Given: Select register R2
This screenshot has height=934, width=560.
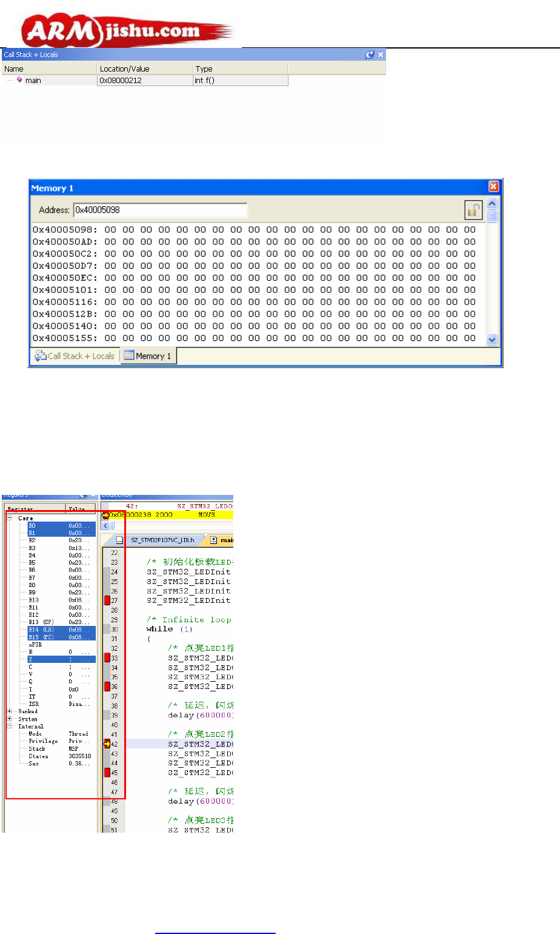Looking at the screenshot, I should tap(61, 540).
